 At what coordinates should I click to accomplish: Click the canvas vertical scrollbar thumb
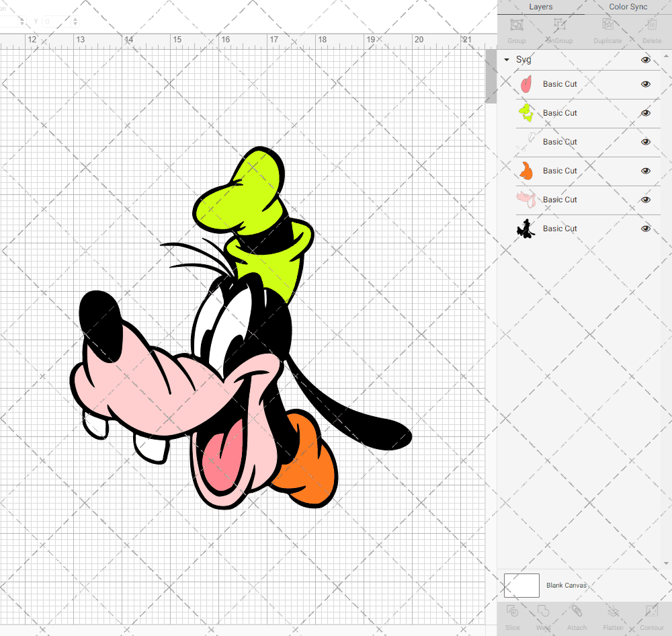pyautogui.click(x=491, y=77)
